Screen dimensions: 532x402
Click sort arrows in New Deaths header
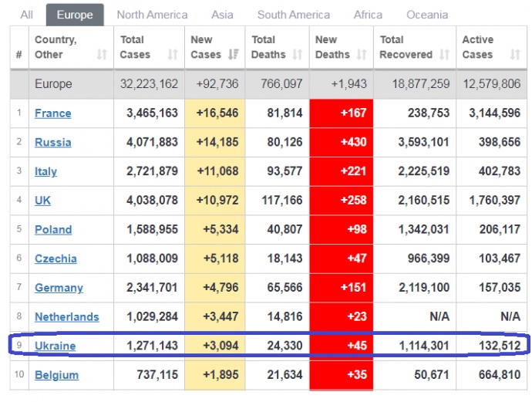coord(362,55)
